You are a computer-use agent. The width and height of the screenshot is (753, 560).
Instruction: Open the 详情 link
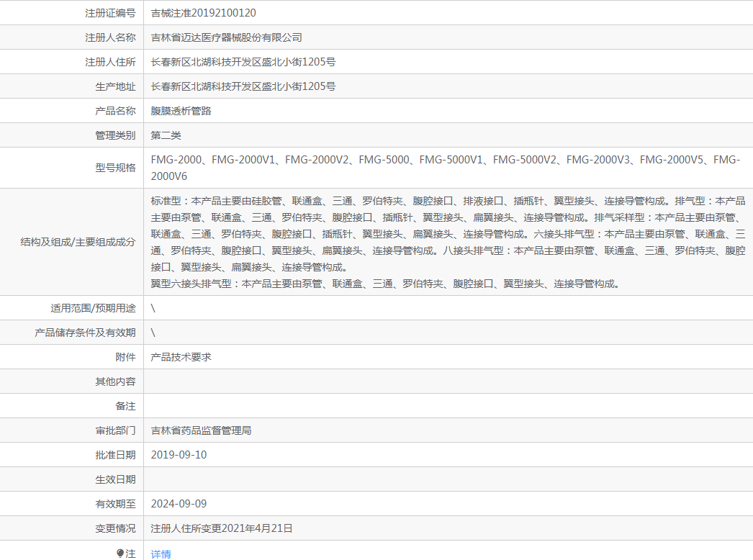161,554
